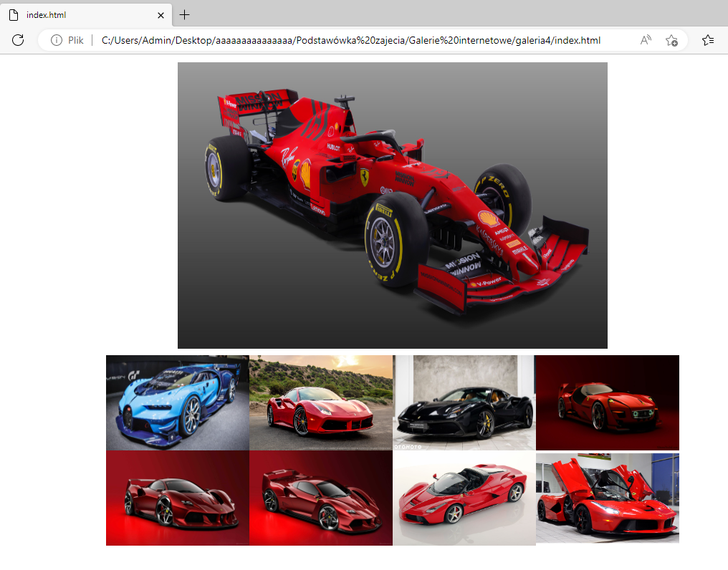Screen dimensions: 728x570
Task: Click the page icon on index.html tab
Action: (x=14, y=15)
